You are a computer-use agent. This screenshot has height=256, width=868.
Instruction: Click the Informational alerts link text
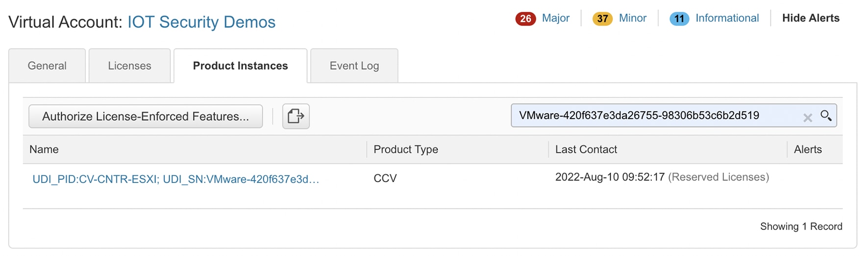[x=727, y=18]
